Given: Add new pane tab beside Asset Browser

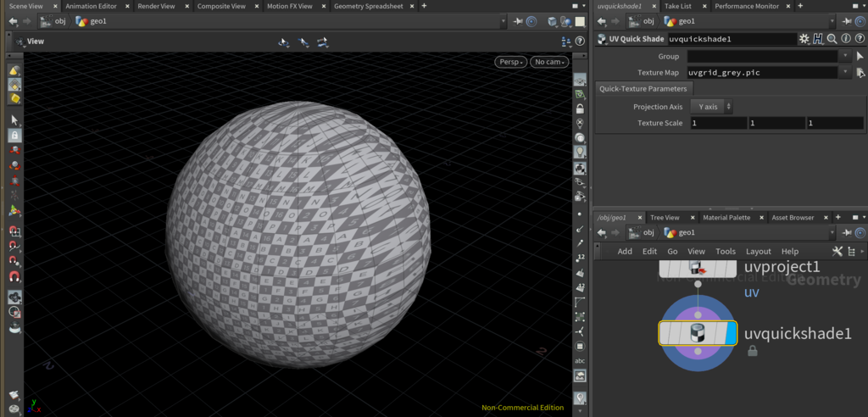Looking at the screenshot, I should tap(837, 218).
